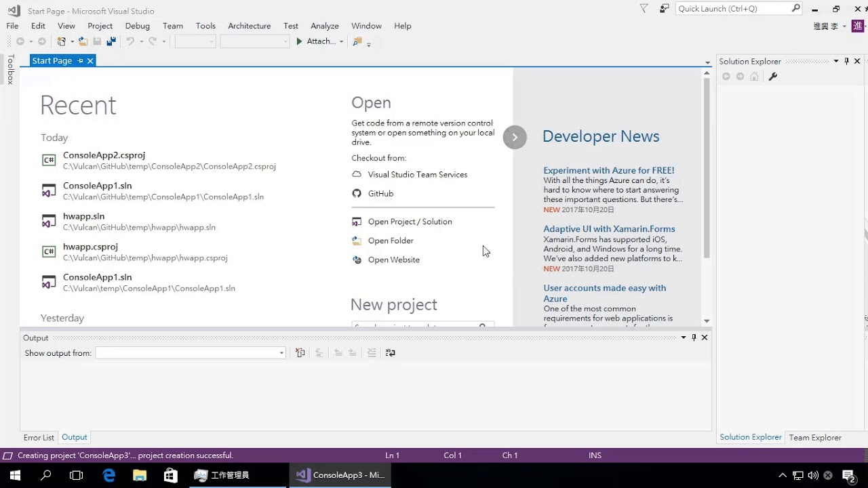Click the Undo toolbar icon

130,41
